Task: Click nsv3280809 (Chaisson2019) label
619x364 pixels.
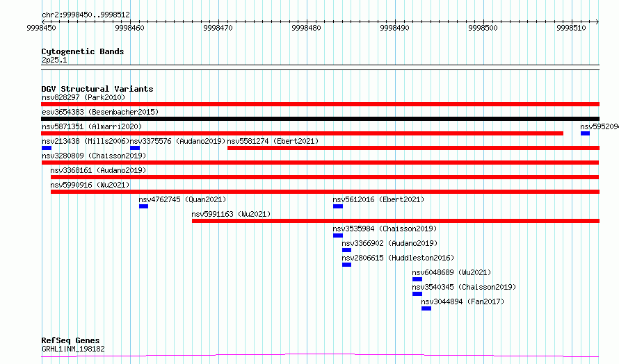Action: [94, 156]
